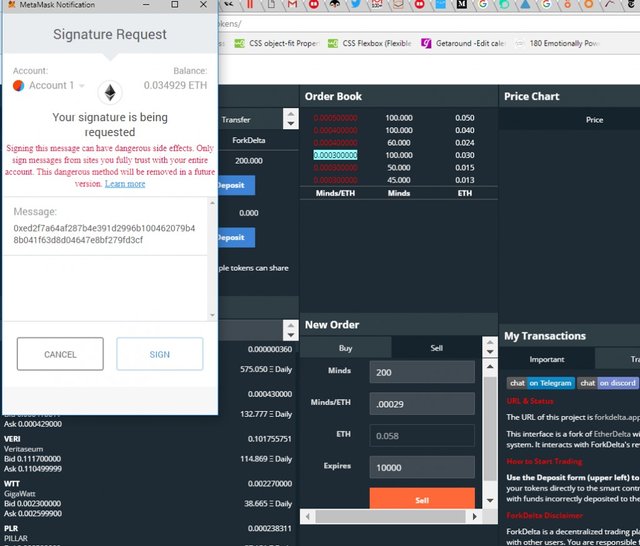This screenshot has width=640, height=546.
Task: Open CSS object-fit Property bookmark
Action: (x=277, y=43)
